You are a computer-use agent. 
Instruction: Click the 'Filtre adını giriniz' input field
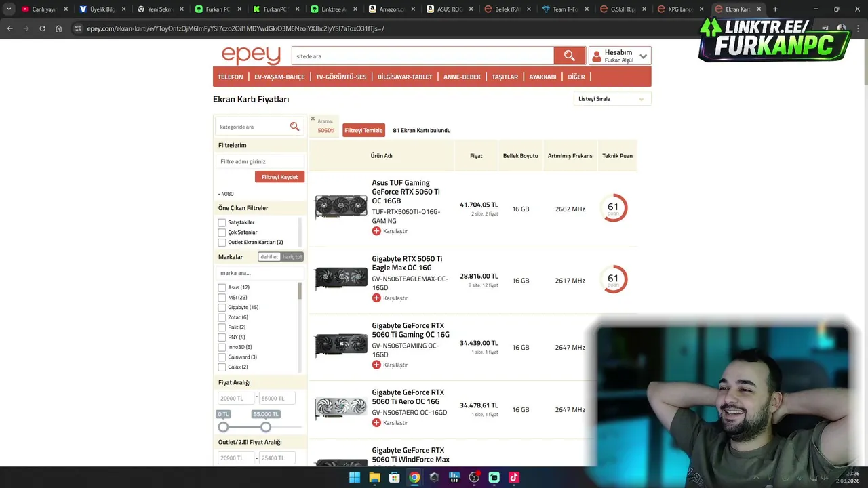(260, 161)
